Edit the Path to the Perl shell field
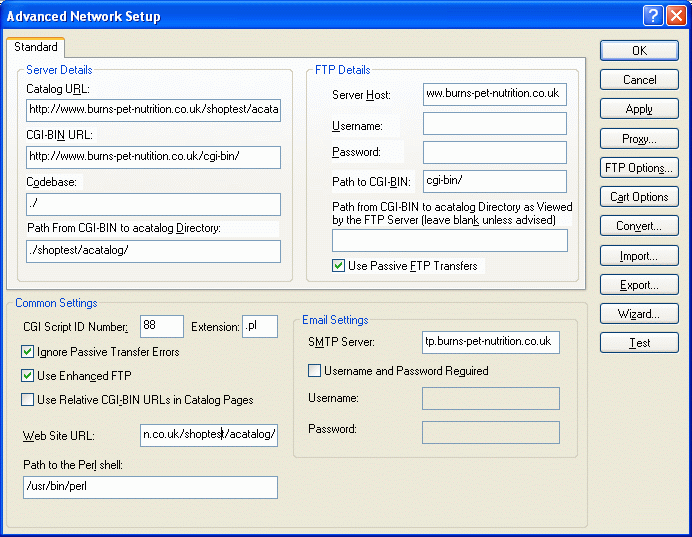Image resolution: width=692 pixels, height=537 pixels. 150,487
